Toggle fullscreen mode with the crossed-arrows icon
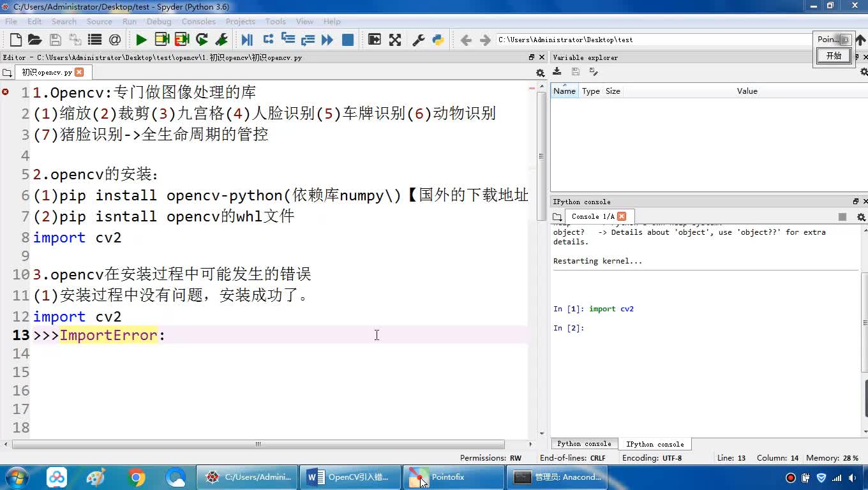Screen dimensions: 868x490 [395, 40]
